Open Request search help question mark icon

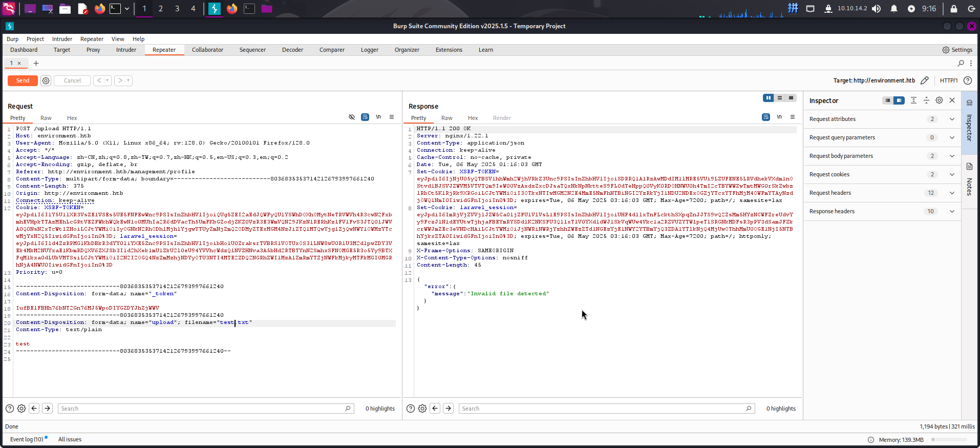tap(10, 409)
